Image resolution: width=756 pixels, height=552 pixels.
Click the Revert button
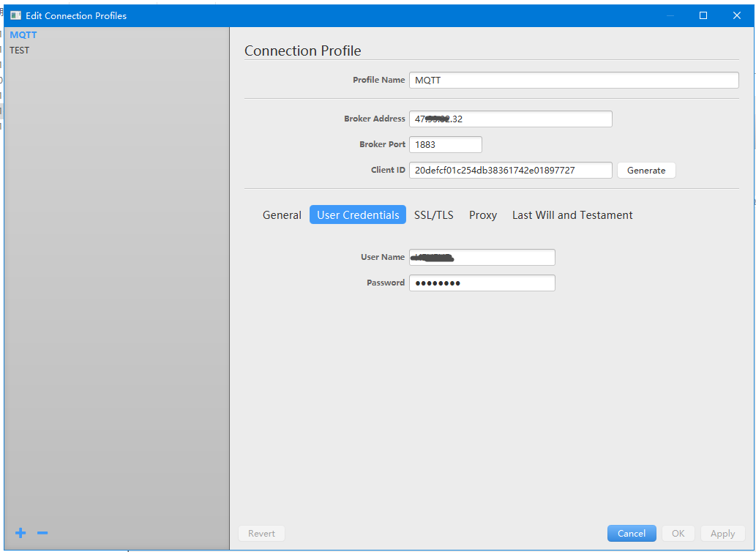261,534
